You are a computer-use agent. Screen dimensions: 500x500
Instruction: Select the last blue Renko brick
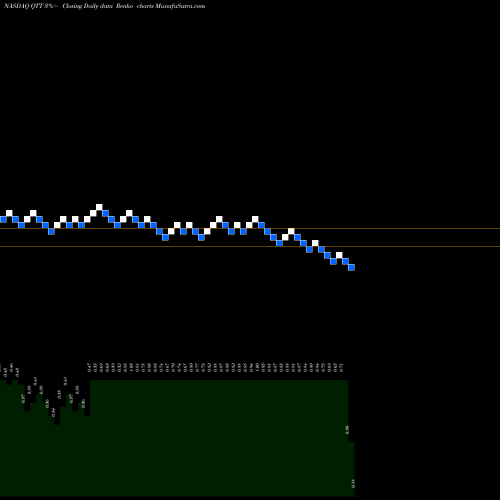coord(351,267)
